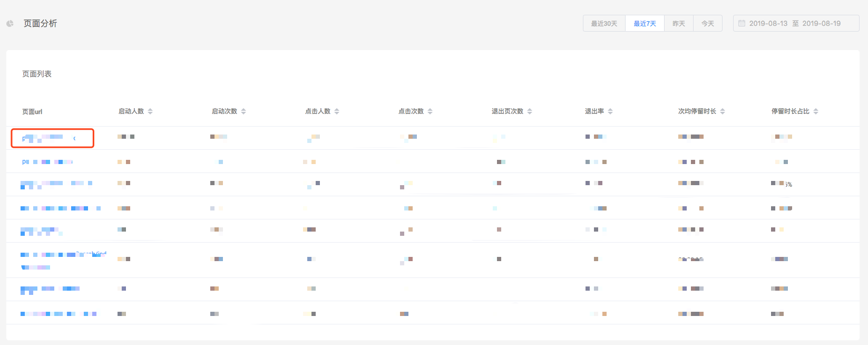Image resolution: width=868 pixels, height=345 pixels.
Task: Sort by 停留时长占比 column arrows
Action: 816,111
